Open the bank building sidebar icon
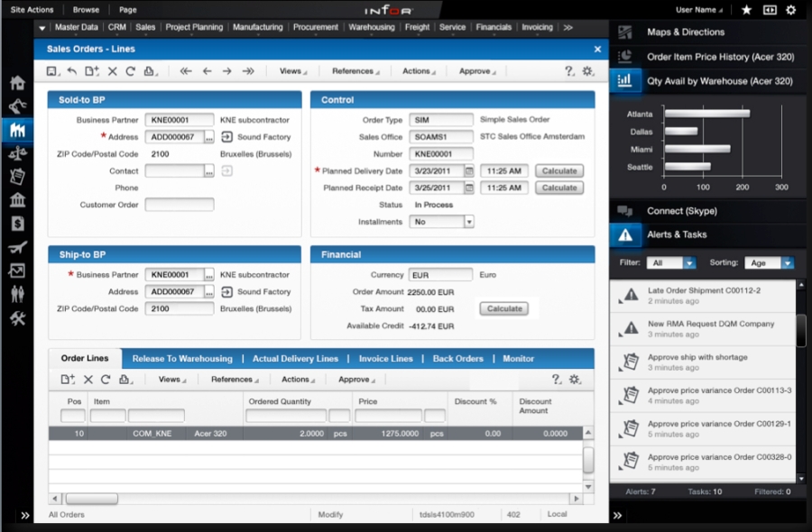Viewport: 812px width, 532px height. click(17, 200)
